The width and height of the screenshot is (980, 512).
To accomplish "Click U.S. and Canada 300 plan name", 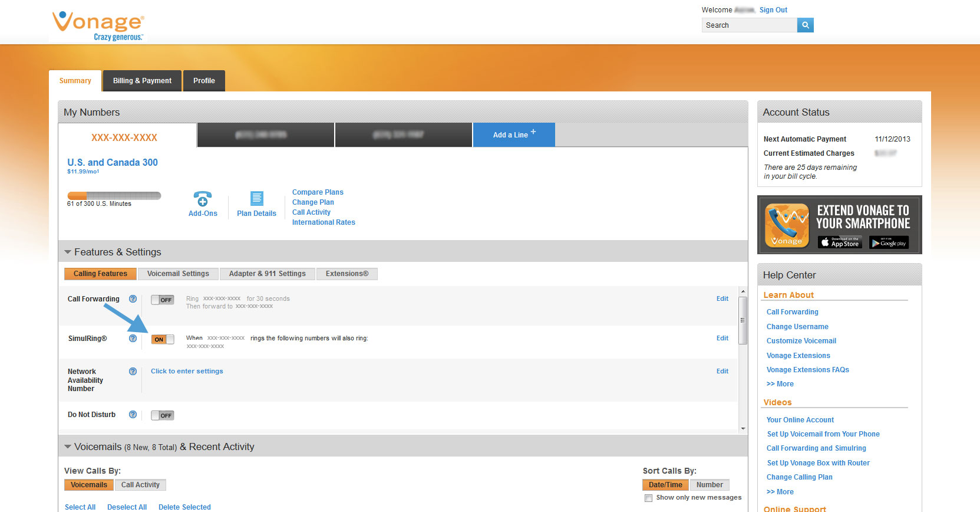I will (113, 162).
